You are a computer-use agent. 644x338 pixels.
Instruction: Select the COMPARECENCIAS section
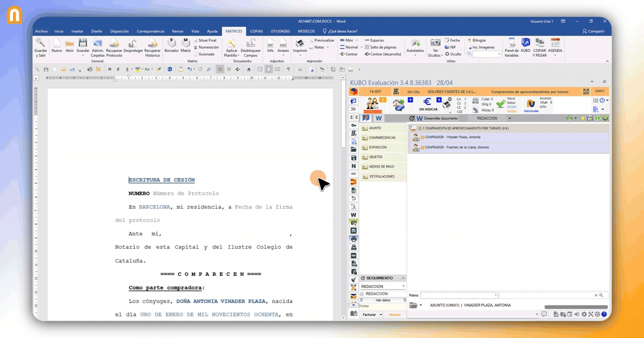[x=383, y=138]
